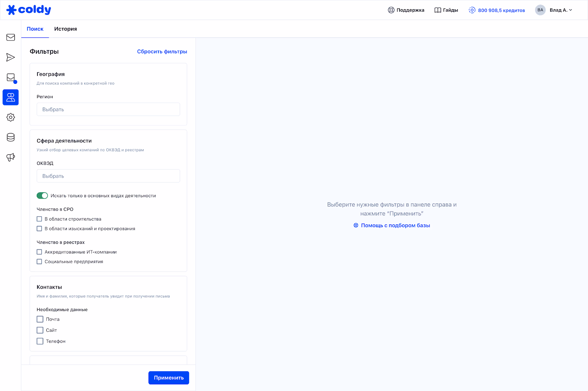Open the paper plane campaigns icon
The width and height of the screenshot is (588, 391).
pyautogui.click(x=11, y=57)
